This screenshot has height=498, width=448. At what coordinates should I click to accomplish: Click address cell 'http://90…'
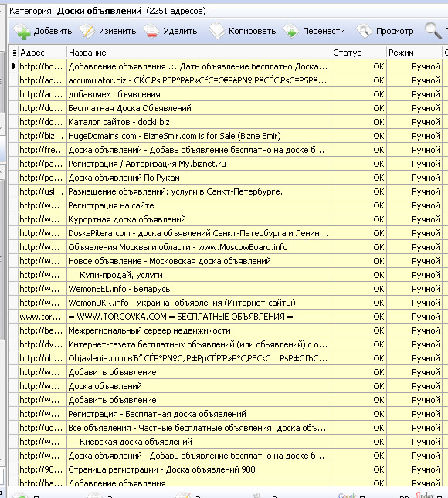(x=42, y=469)
